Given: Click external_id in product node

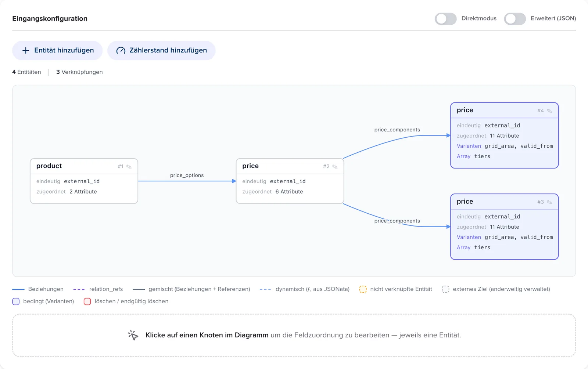Looking at the screenshot, I should pyautogui.click(x=82, y=181).
